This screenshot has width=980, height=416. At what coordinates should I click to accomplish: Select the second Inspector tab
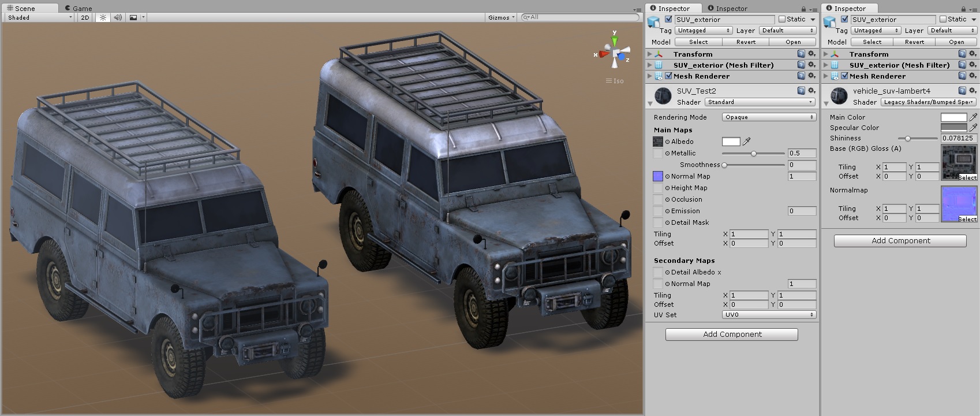pyautogui.click(x=727, y=8)
